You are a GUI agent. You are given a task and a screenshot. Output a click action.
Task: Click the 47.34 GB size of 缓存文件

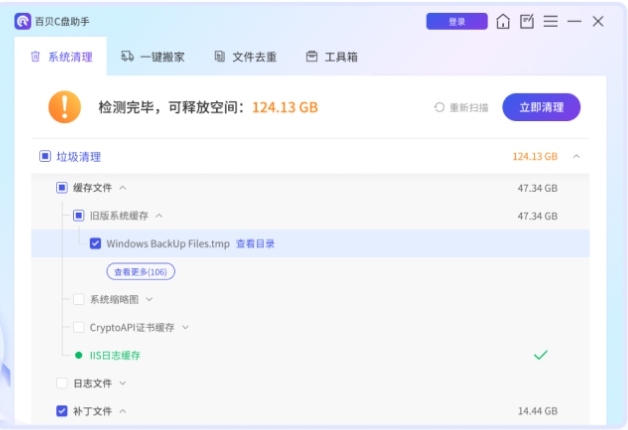click(x=537, y=188)
